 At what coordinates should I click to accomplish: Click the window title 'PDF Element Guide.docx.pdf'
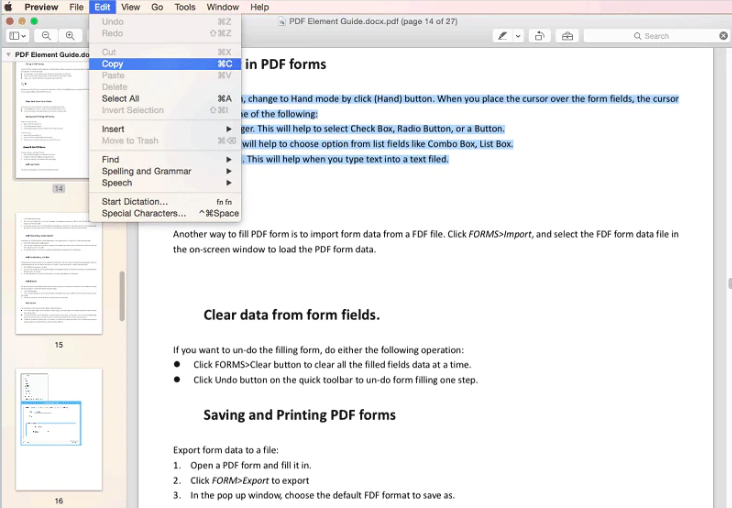point(344,21)
